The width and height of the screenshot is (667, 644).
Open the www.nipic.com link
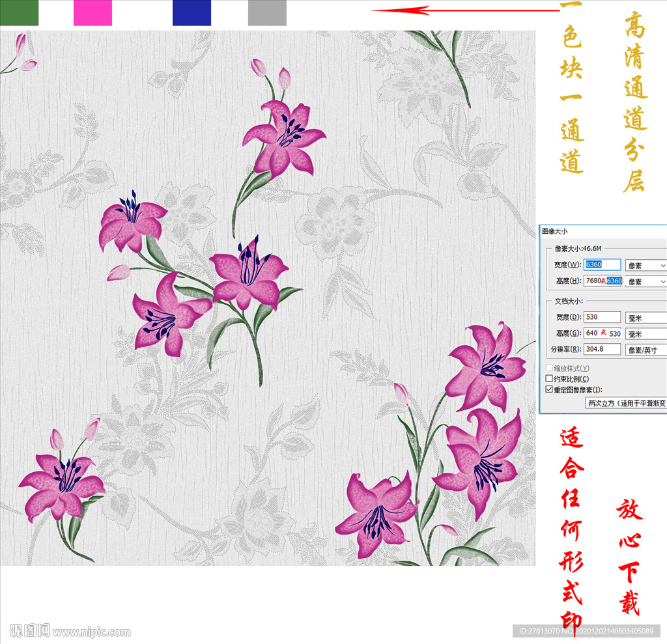pyautogui.click(x=92, y=632)
